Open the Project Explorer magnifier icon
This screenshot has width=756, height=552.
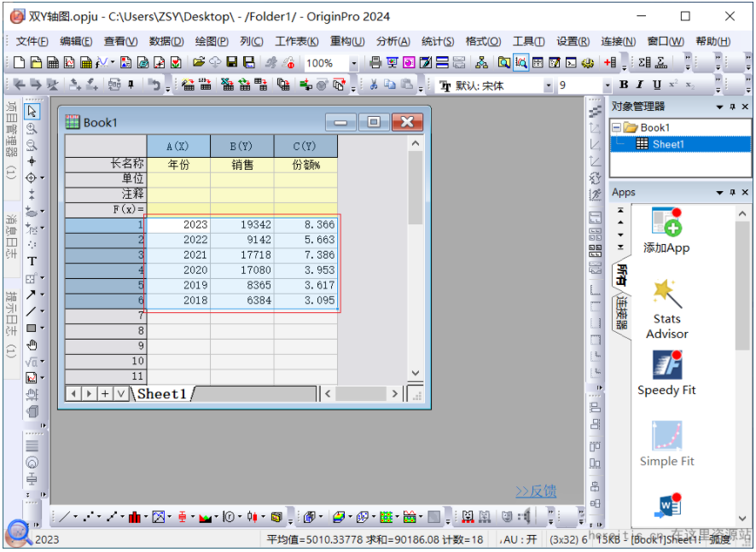click(x=503, y=62)
